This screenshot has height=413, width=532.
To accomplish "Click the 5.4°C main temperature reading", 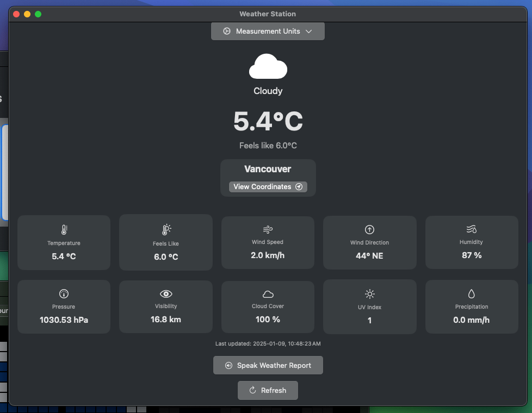I will coord(268,121).
